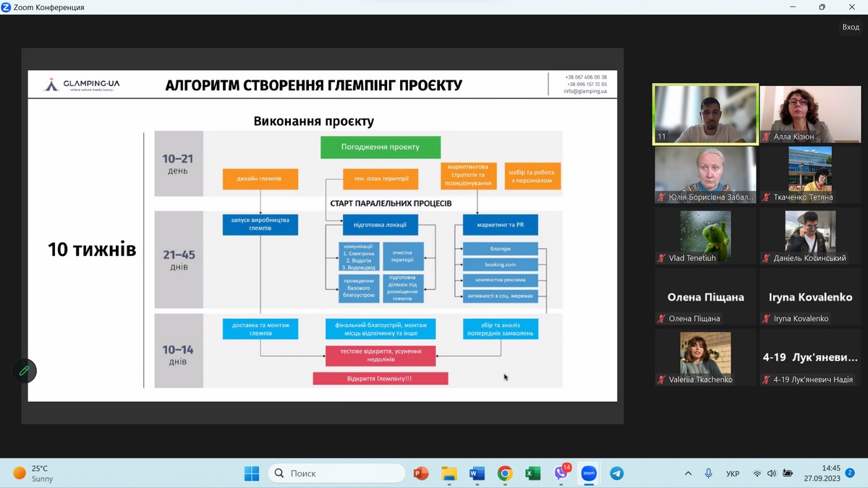Open the weather widget showing 25°C
Image resolution: width=868 pixels, height=488 pixels.
[x=33, y=474]
